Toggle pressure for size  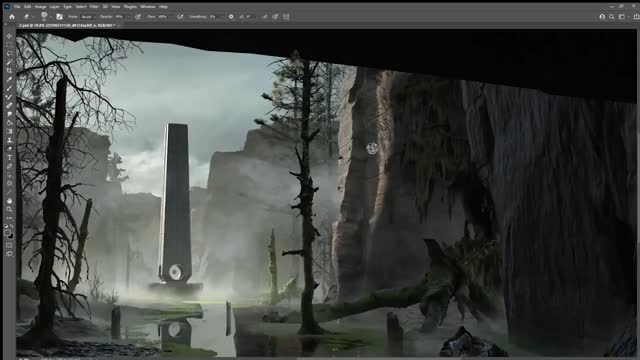(x=275, y=17)
